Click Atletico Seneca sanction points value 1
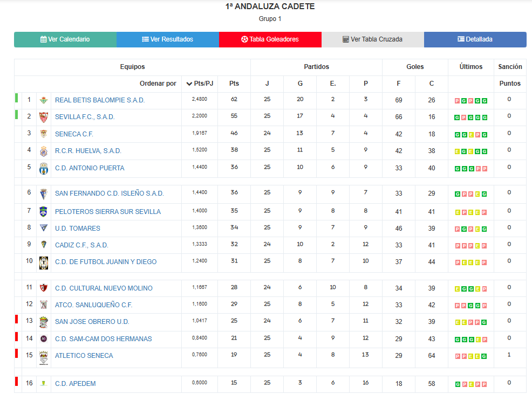This screenshot has height=394, width=532. (x=509, y=355)
